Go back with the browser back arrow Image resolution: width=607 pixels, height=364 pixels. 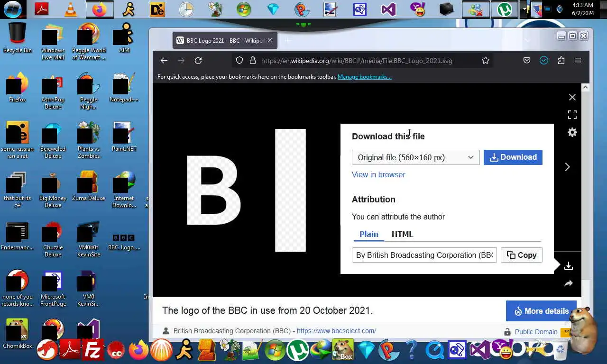(x=164, y=61)
